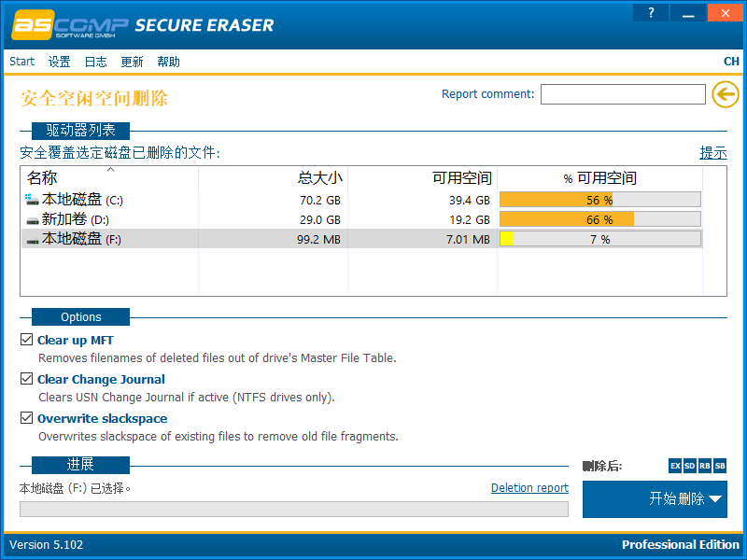Open the 开始删除 dropdown arrow
The height and width of the screenshot is (560, 747).
click(x=715, y=499)
